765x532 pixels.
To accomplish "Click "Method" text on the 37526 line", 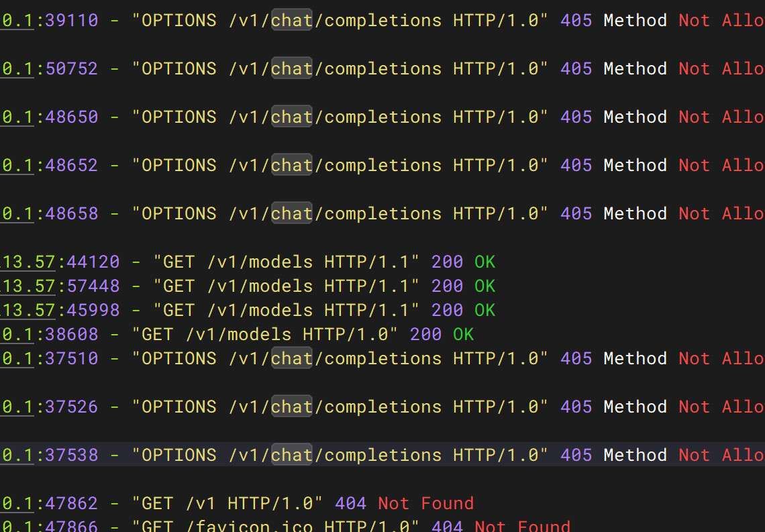I will pyautogui.click(x=635, y=407).
